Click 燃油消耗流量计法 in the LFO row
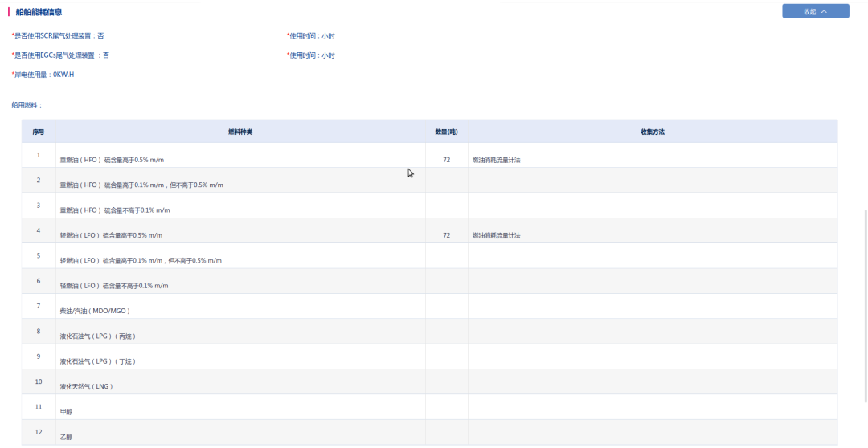The height and width of the screenshot is (448, 868). (496, 235)
